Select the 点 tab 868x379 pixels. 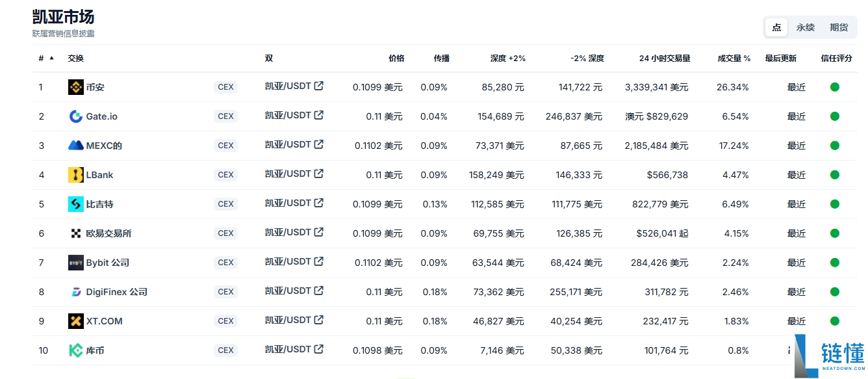click(776, 27)
